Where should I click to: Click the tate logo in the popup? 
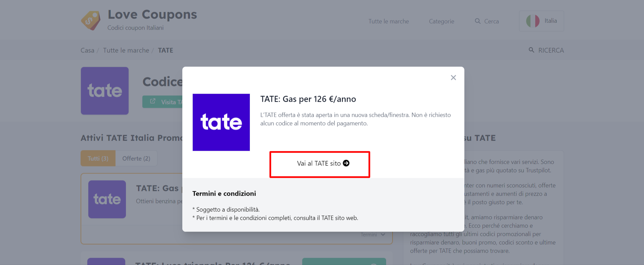[x=221, y=122]
